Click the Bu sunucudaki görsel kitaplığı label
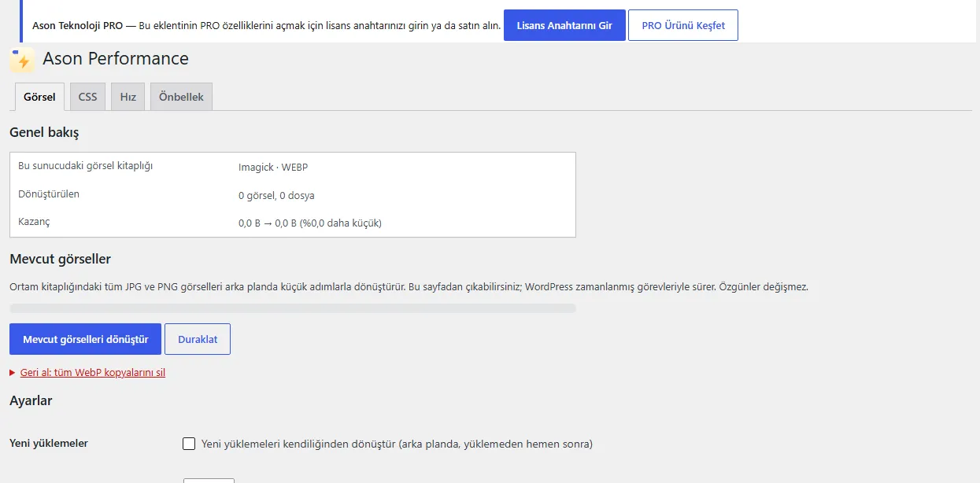Viewport: 980px width, 483px height. (x=85, y=166)
